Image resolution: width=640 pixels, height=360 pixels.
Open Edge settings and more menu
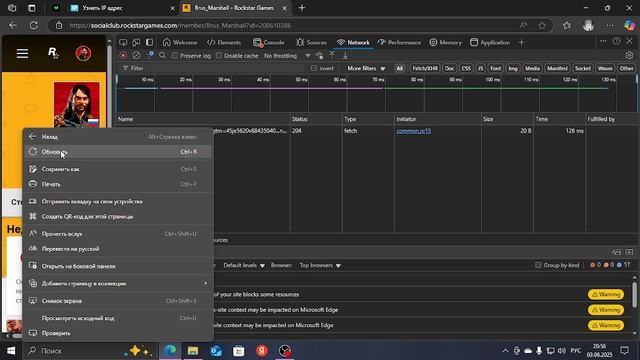point(610,25)
